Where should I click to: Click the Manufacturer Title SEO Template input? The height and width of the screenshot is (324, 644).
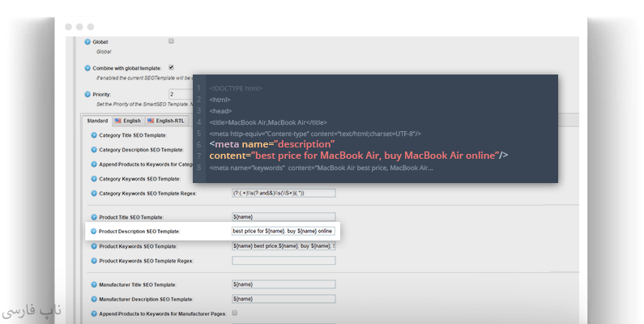tap(283, 284)
